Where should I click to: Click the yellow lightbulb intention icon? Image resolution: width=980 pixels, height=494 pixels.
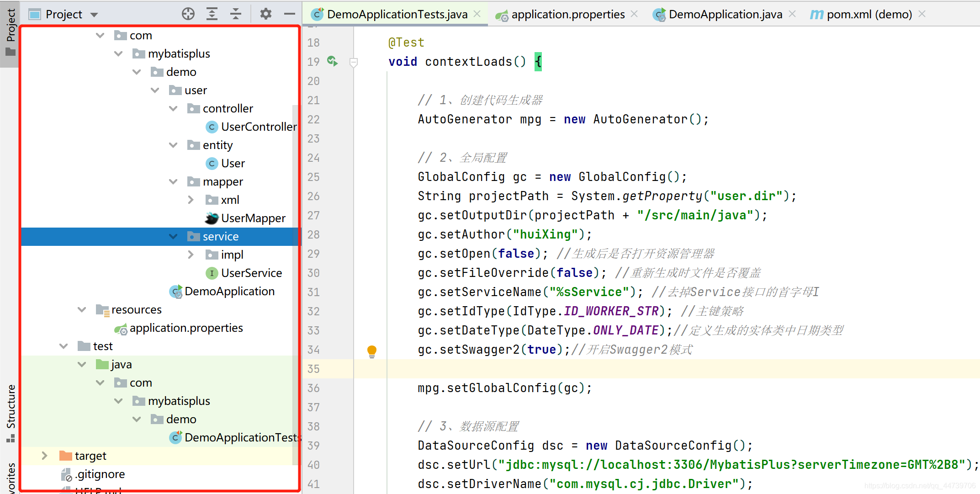[x=372, y=351]
